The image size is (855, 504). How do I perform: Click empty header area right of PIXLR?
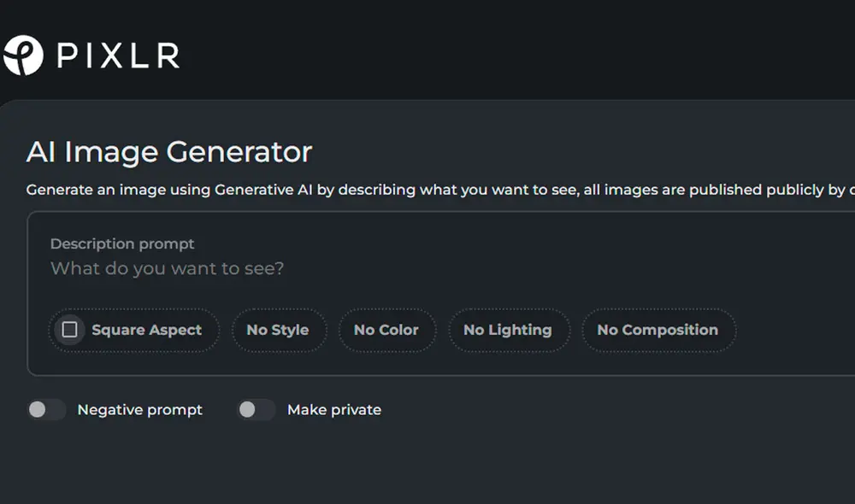point(513,51)
